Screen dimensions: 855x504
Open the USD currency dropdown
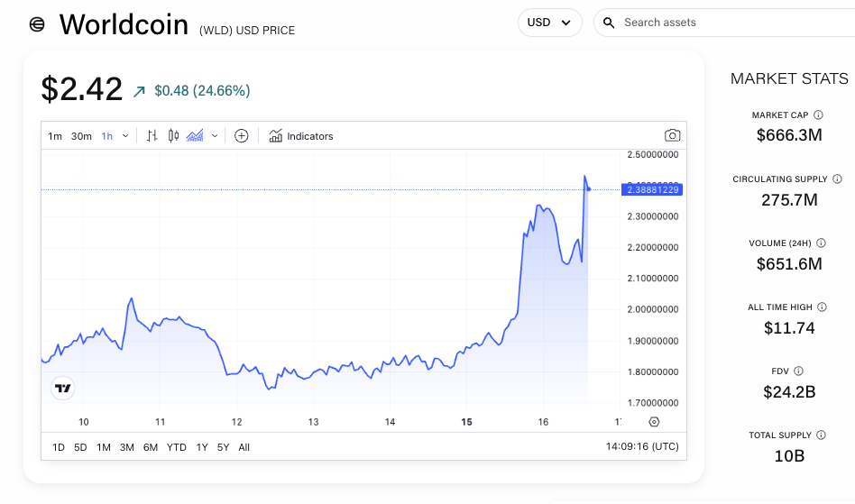click(549, 23)
